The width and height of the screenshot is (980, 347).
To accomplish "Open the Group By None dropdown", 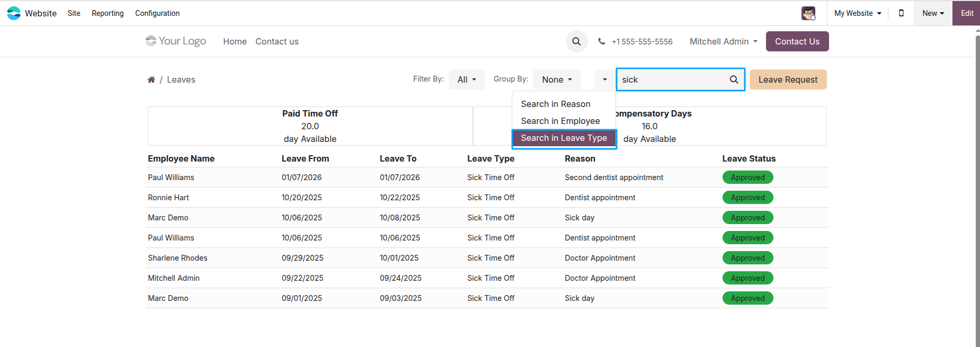I will tap(557, 79).
